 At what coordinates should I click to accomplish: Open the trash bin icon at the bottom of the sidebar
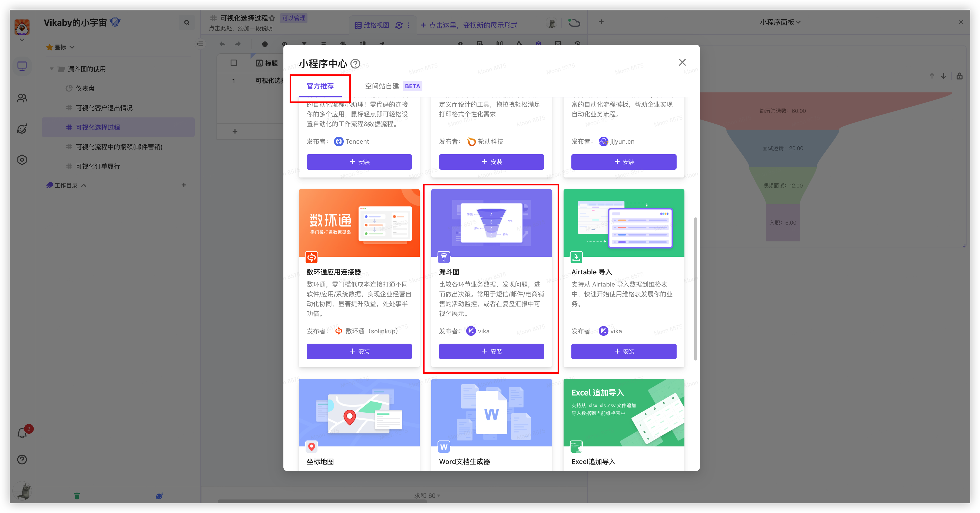click(x=77, y=495)
